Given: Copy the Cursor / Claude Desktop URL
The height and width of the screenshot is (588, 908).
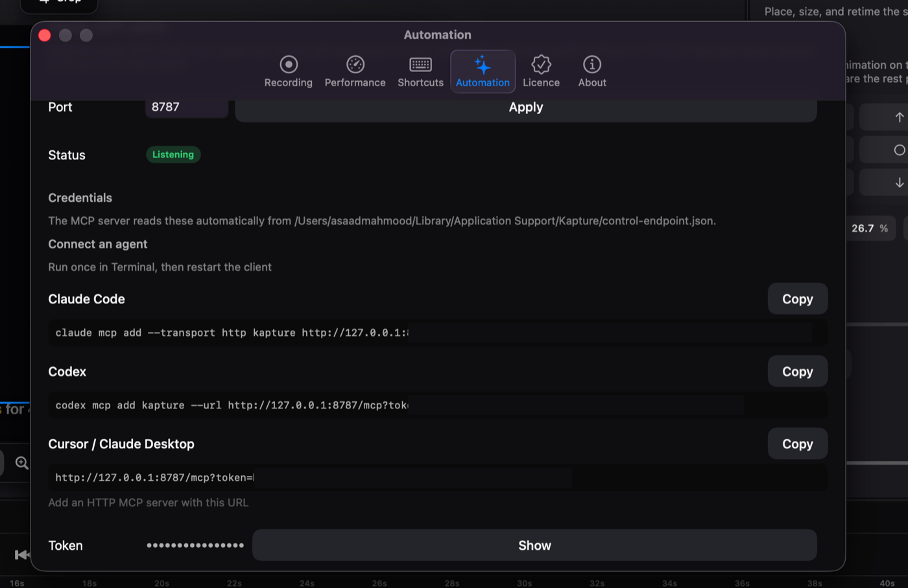Looking at the screenshot, I should coord(798,444).
